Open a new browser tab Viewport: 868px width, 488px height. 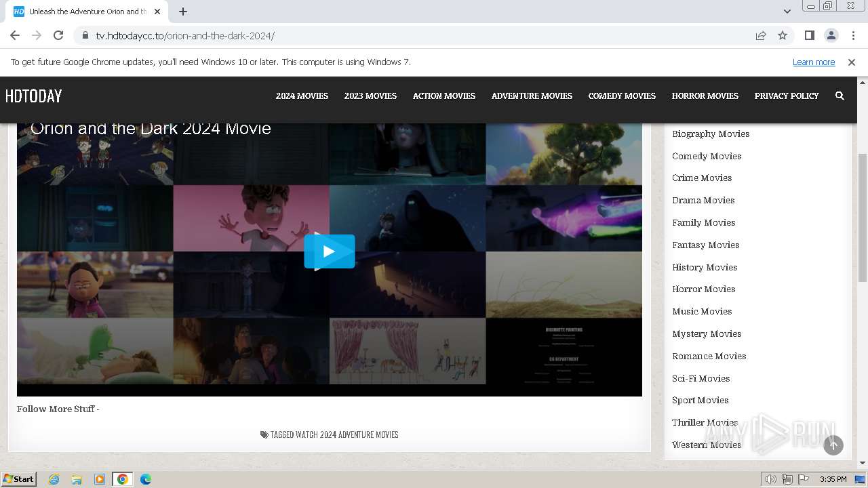183,12
